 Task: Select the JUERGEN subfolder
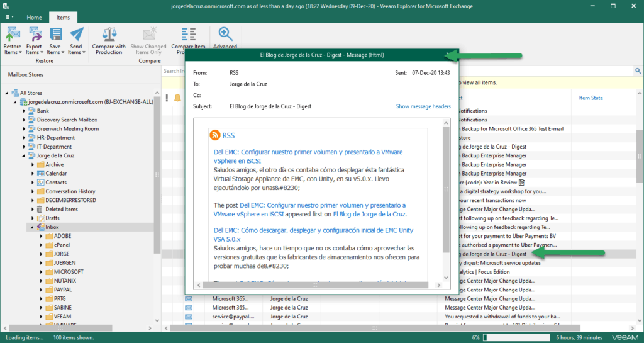[x=65, y=263]
